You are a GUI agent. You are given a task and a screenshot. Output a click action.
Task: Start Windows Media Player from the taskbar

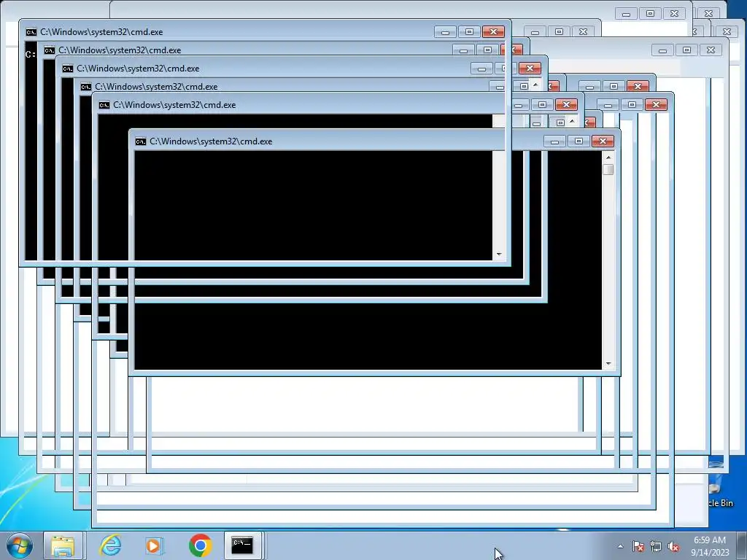pos(154,545)
